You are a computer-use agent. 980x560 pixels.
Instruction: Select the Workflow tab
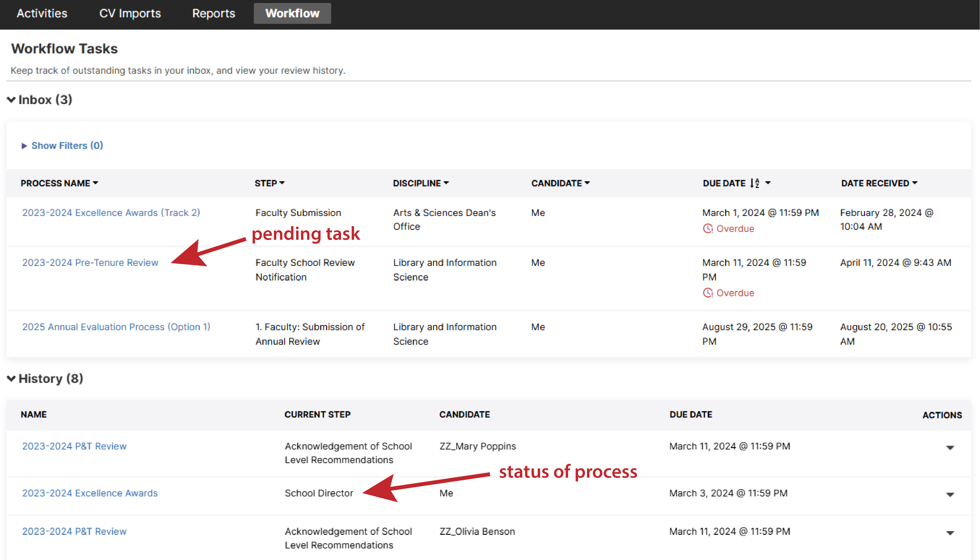coord(292,13)
